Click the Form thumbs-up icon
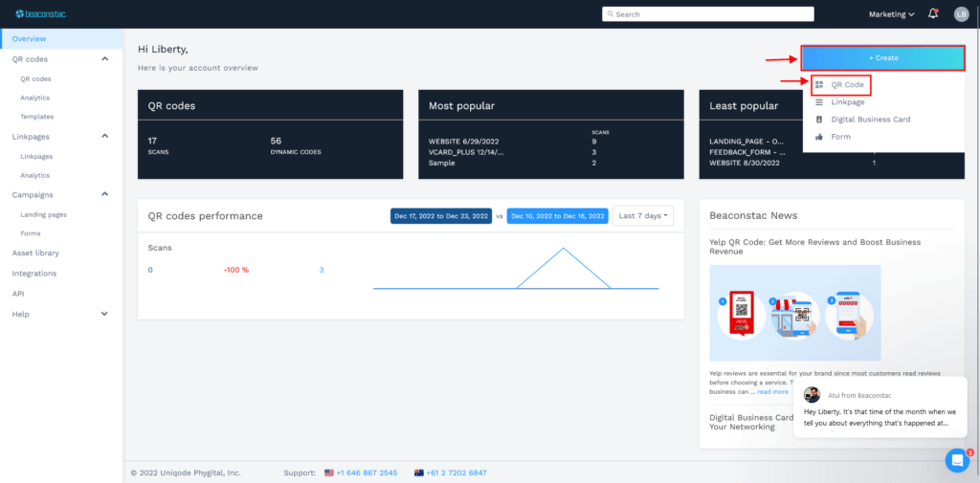This screenshot has width=980, height=483. tap(819, 137)
